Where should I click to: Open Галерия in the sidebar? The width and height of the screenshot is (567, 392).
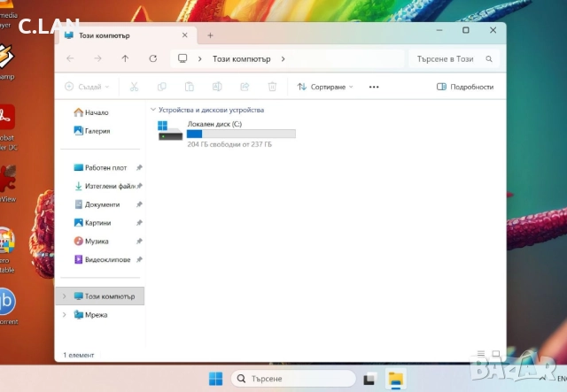click(97, 130)
